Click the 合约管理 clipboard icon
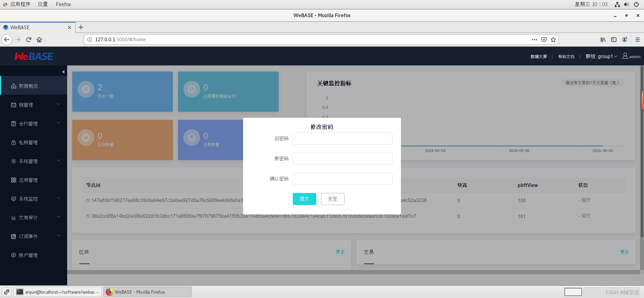This screenshot has height=298, width=644. point(13,124)
